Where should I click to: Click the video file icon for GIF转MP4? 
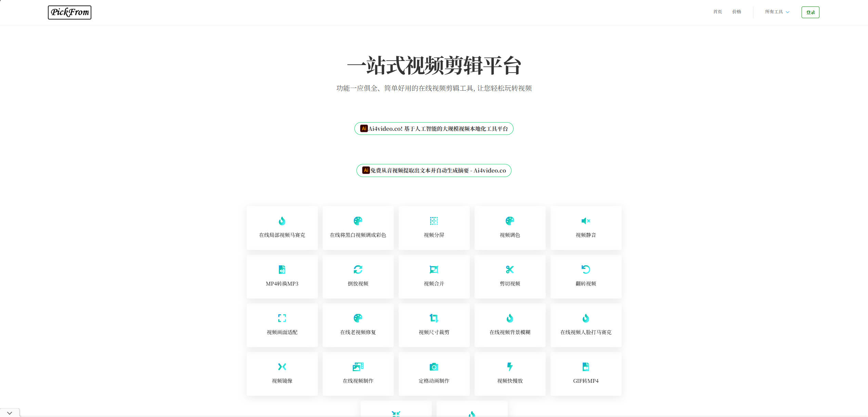pyautogui.click(x=586, y=367)
